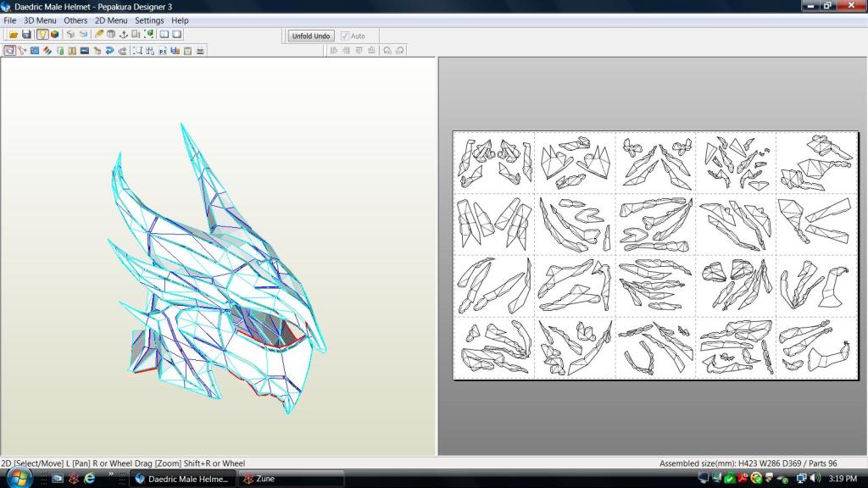Switch to split two-pane window layout icon
868x488 pixels.
164,34
